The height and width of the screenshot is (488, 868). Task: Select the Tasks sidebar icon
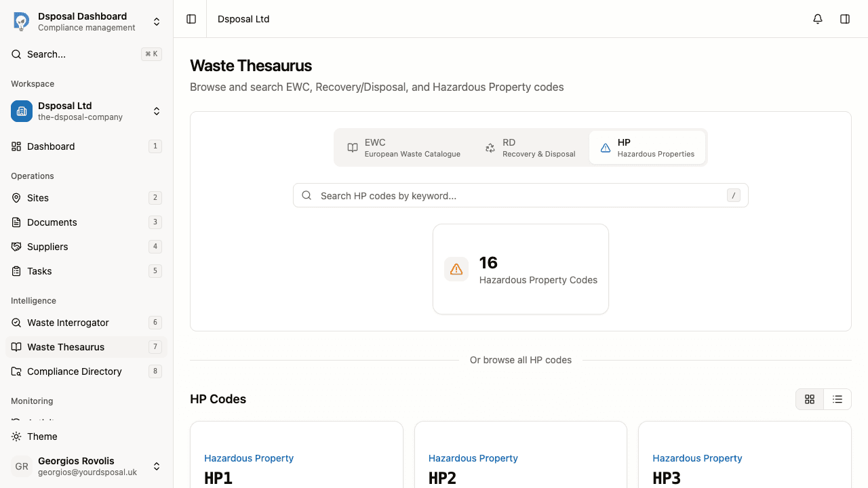point(16,271)
